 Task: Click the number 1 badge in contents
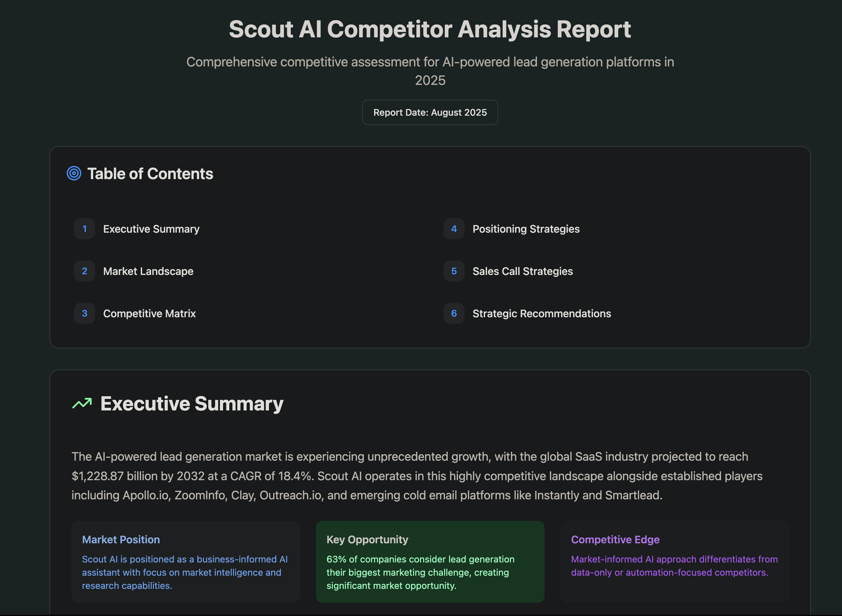(85, 229)
